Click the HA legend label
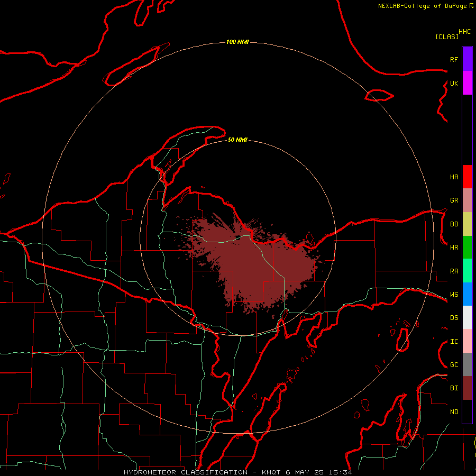Viewport: 476px width, 476px height. 454,177
